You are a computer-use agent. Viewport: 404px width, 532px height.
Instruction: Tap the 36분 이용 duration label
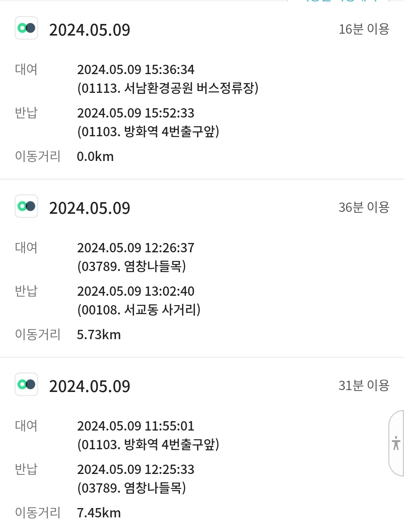tap(364, 207)
